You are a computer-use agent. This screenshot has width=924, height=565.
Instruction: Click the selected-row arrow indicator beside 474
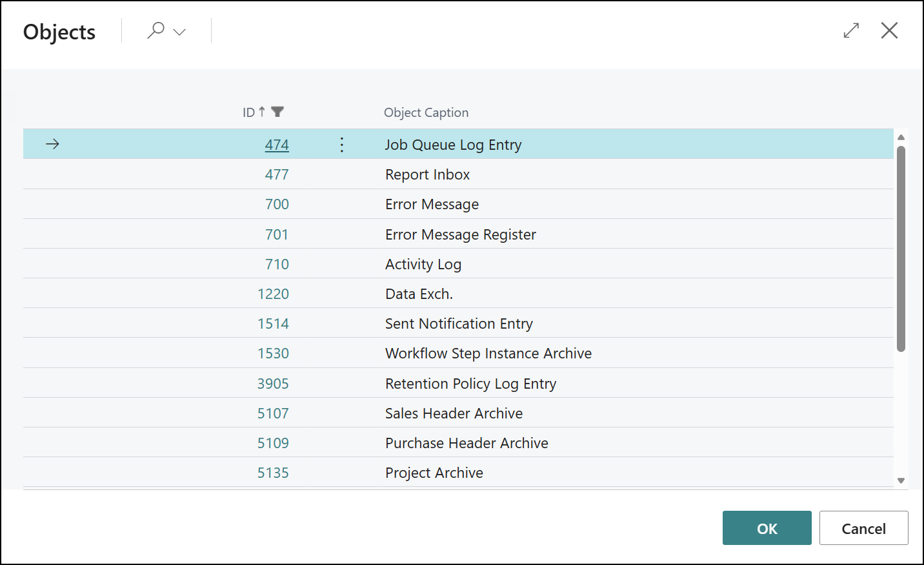pos(52,144)
